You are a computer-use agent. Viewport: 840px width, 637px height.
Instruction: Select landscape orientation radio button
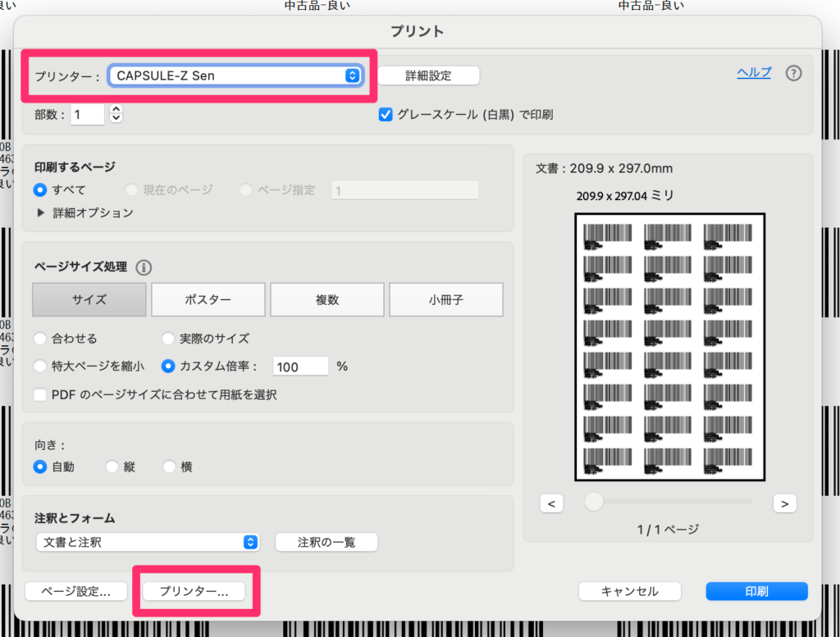pos(169,466)
